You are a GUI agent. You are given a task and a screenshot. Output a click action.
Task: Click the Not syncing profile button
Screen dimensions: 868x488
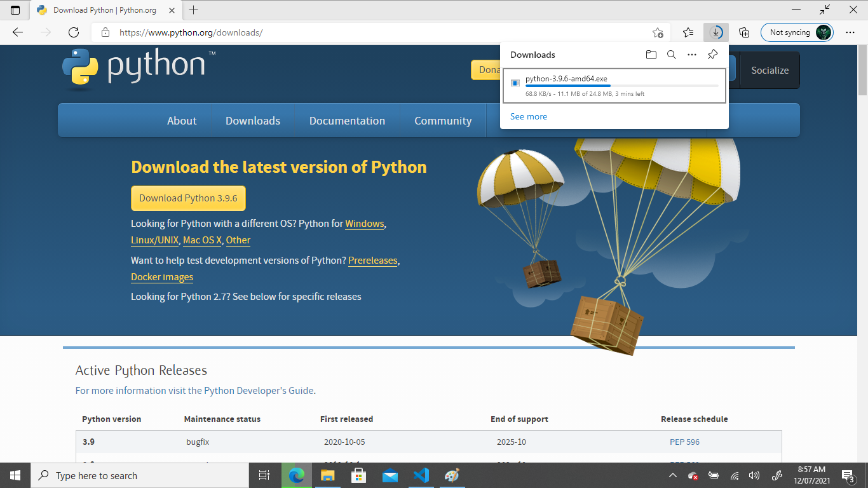(x=797, y=32)
